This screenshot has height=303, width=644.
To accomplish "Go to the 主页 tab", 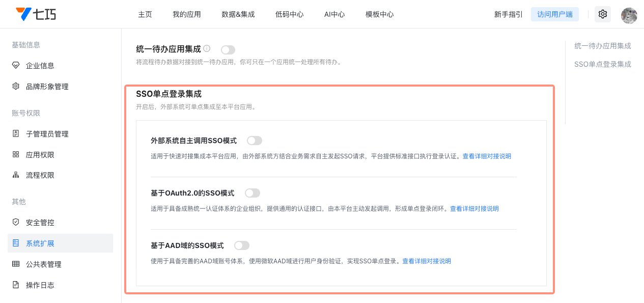I will [145, 14].
